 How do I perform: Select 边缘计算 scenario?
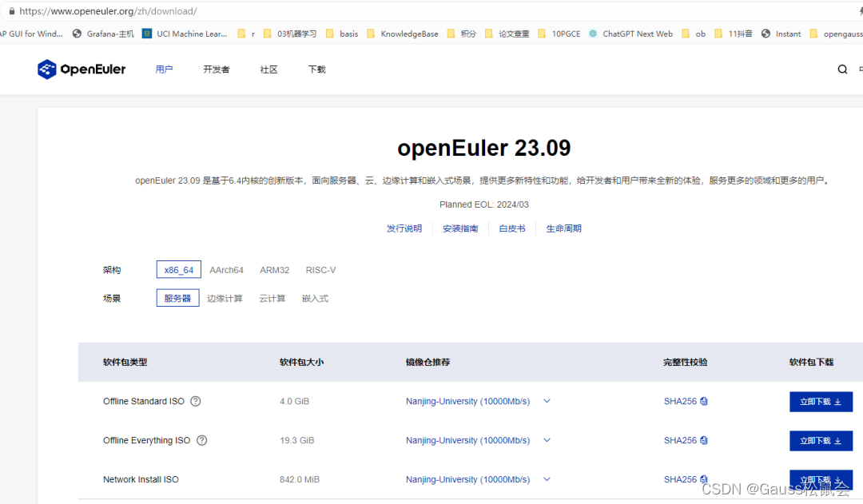click(225, 298)
